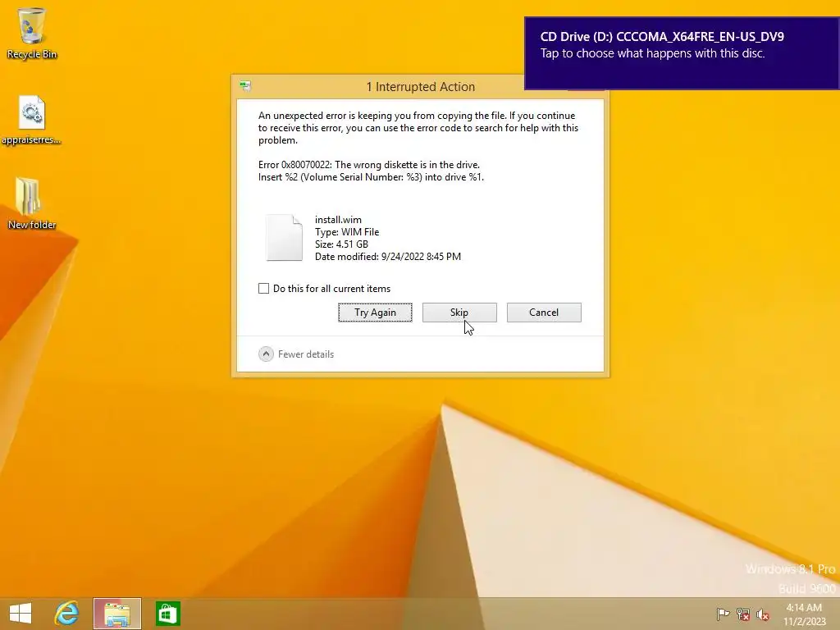Click the 'Type: WIM File' text
This screenshot has width=840, height=630.
(347, 232)
